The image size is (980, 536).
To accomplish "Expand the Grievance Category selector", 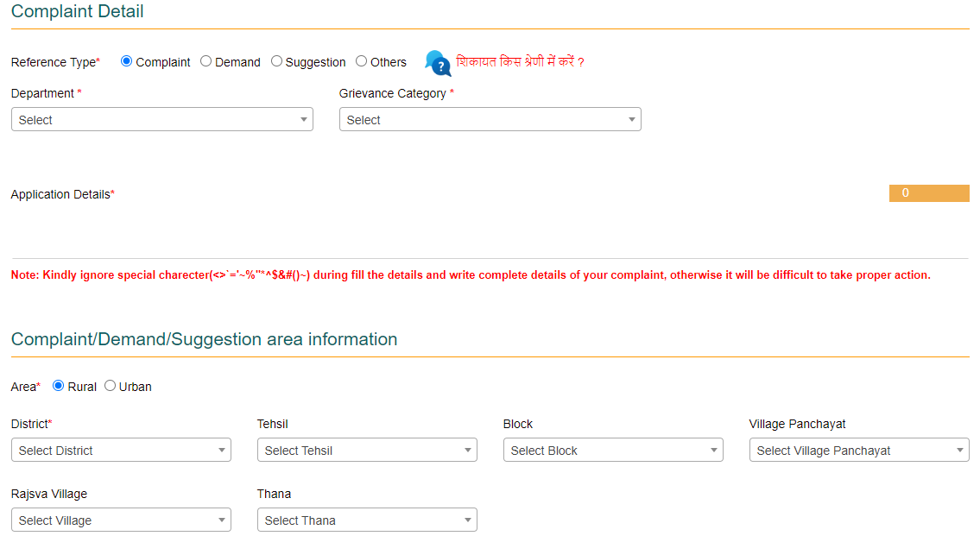I will [x=490, y=118].
